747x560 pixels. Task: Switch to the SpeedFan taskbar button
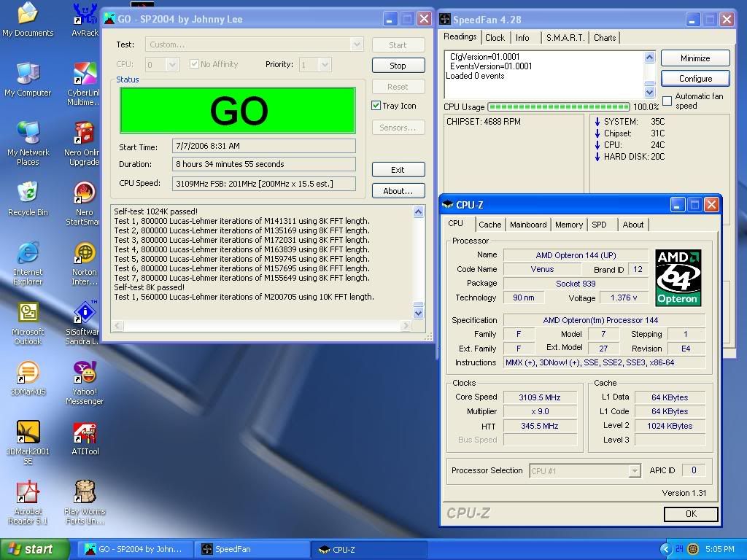(252, 549)
